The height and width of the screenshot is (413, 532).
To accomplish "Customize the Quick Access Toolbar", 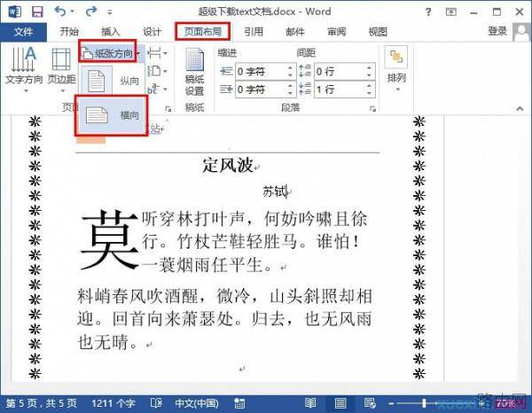I will click(109, 12).
